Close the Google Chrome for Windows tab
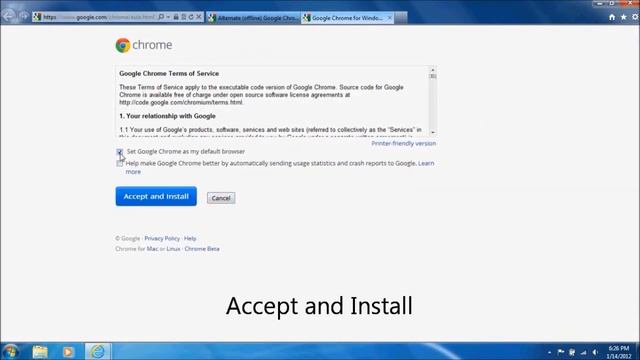 pyautogui.click(x=389, y=18)
